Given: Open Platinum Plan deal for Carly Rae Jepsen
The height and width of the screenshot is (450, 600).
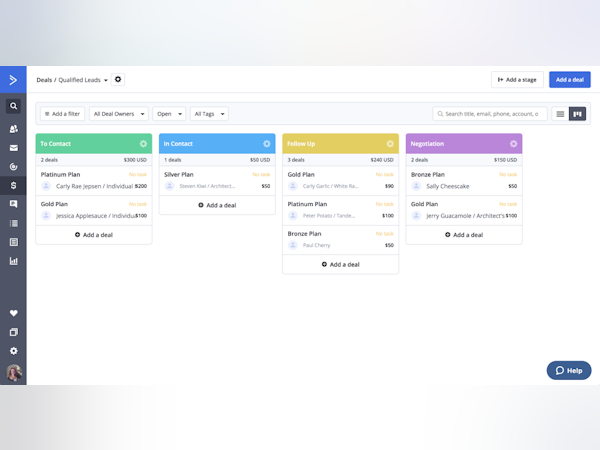Looking at the screenshot, I should pos(94,181).
